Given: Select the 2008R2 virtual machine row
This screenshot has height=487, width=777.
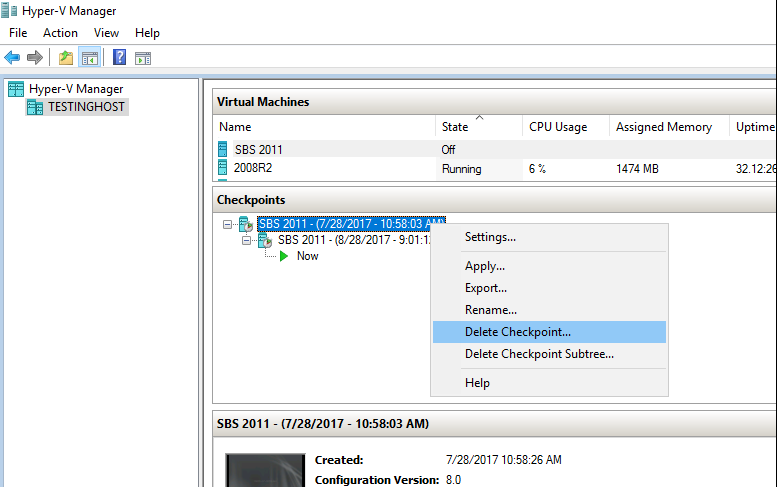Looking at the screenshot, I should (x=495, y=168).
